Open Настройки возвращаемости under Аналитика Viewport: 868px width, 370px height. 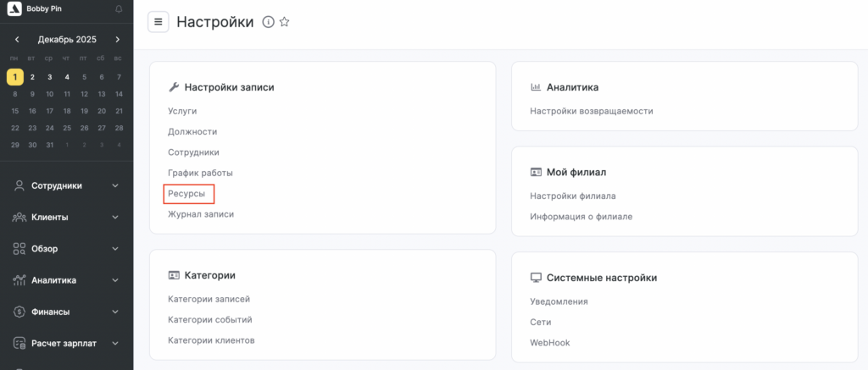pos(591,111)
